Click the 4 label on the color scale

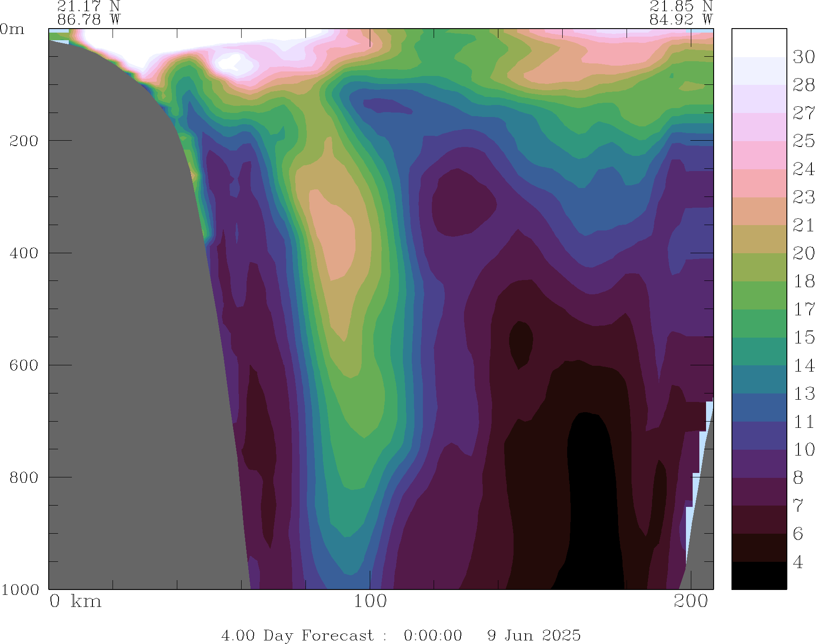[798, 562]
